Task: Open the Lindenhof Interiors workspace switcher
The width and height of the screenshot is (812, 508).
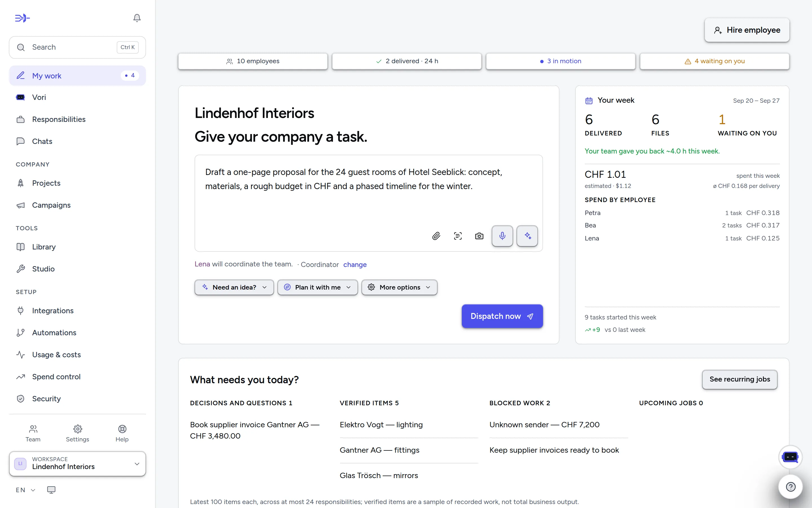Action: click(x=78, y=464)
